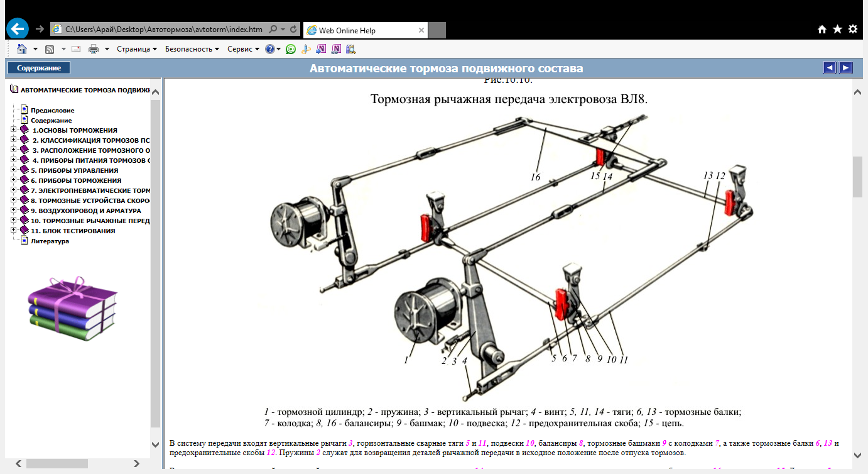The width and height of the screenshot is (868, 474).
Task: Click the book icon of 5. ПРИБОРЫ УПРАВЛЕНИЯ
Action: click(x=24, y=170)
